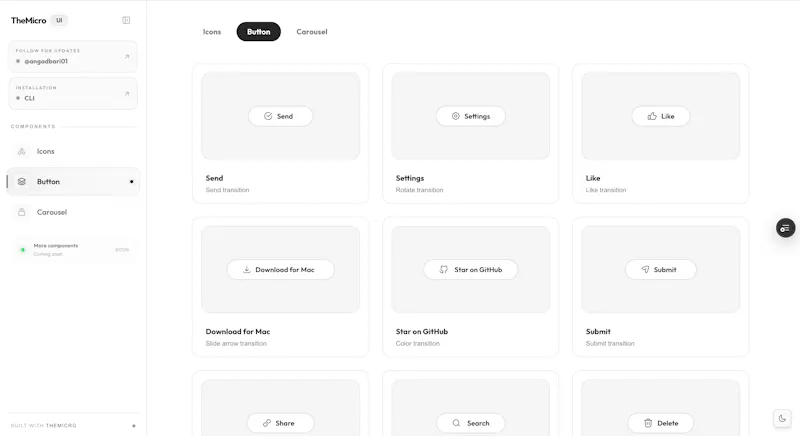Image resolution: width=800 pixels, height=436 pixels.
Task: Click the download arrow icon in the Mac button
Action: [x=246, y=270]
